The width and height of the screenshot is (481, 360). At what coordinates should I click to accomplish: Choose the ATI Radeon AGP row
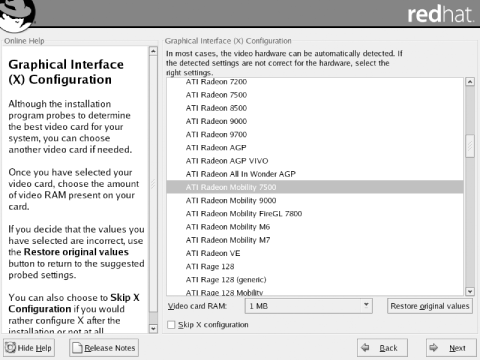click(315, 148)
